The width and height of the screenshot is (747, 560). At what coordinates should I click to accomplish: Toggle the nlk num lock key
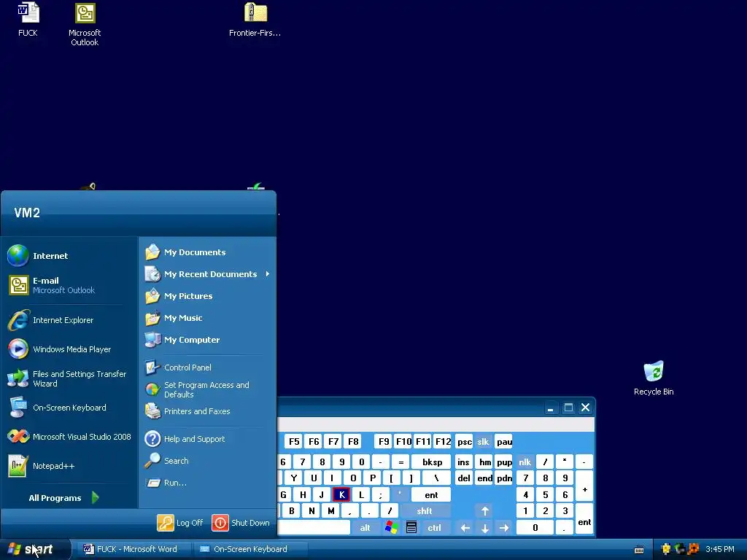tap(525, 462)
